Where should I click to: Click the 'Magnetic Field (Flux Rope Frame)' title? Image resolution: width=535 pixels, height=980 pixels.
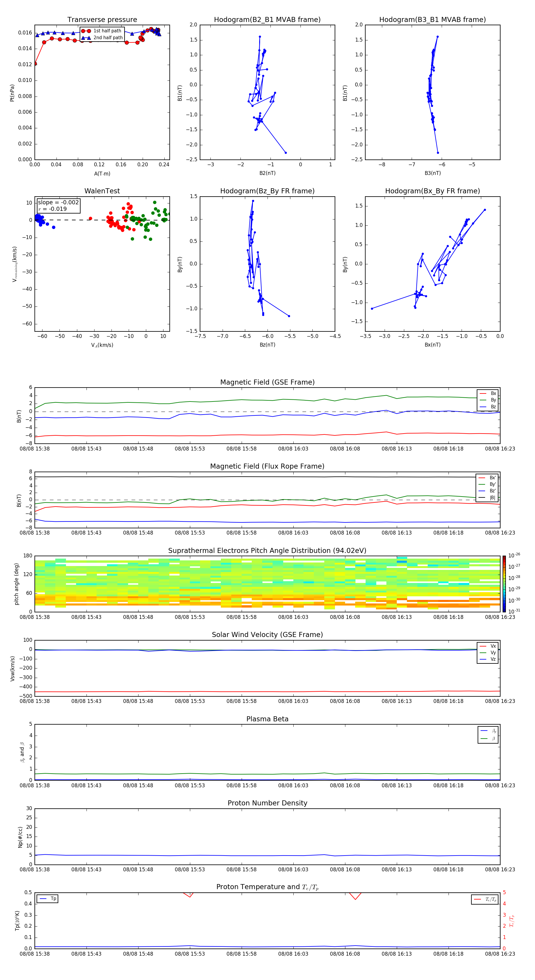tap(267, 467)
